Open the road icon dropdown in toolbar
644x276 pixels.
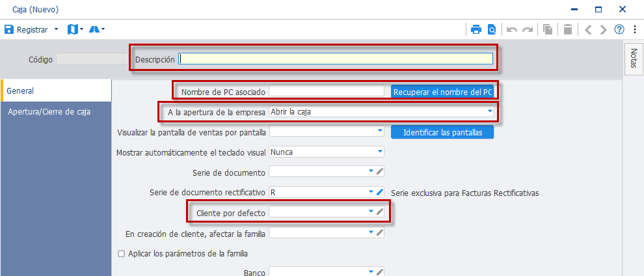[x=103, y=29]
